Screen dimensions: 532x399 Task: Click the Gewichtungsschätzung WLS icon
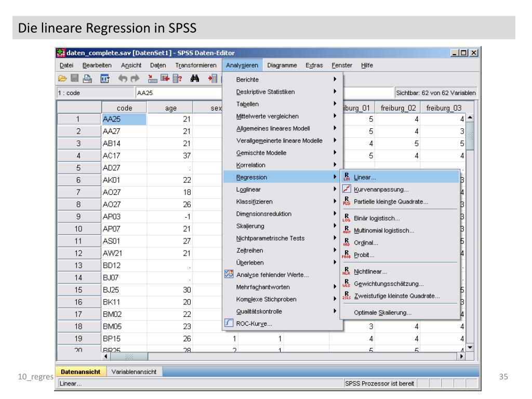click(x=347, y=283)
